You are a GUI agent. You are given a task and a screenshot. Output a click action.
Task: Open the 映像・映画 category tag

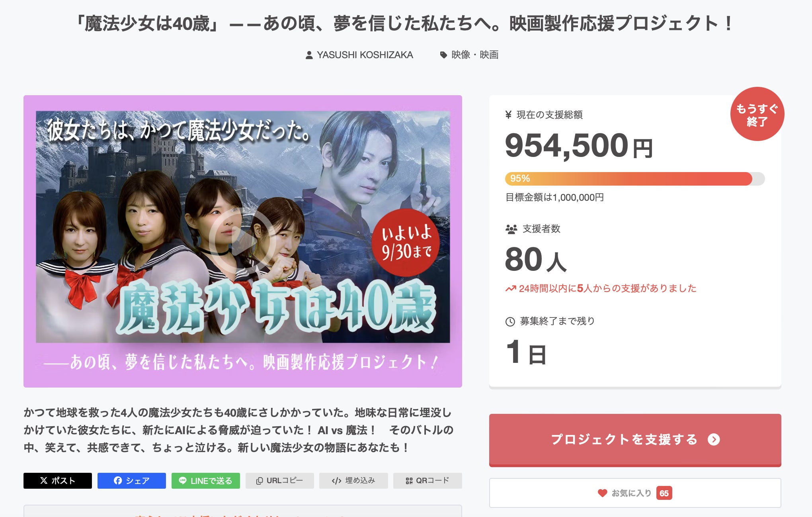[x=474, y=55]
